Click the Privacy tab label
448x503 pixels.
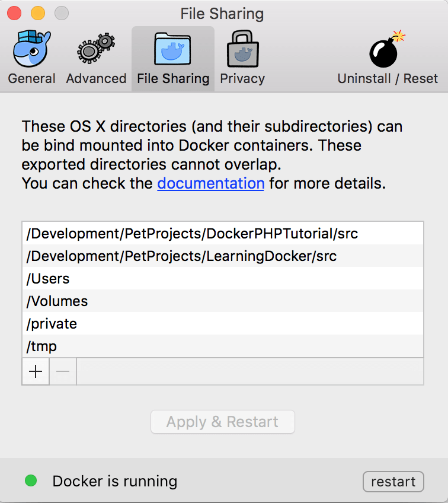242,78
